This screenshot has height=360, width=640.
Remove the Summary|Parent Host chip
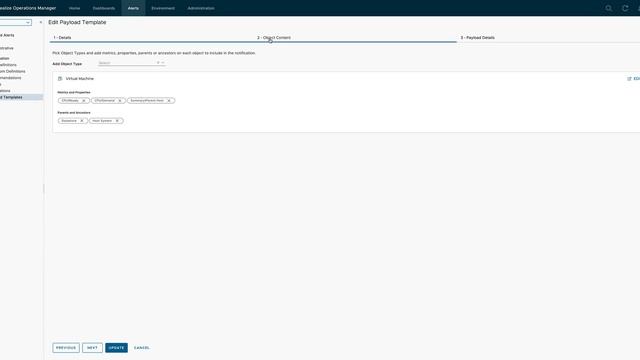click(169, 100)
